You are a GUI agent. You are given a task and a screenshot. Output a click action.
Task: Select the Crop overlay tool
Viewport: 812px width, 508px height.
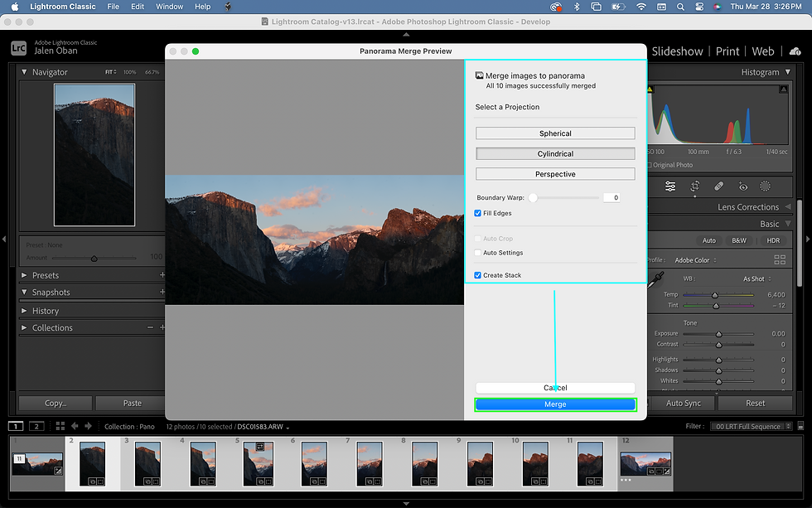point(695,186)
